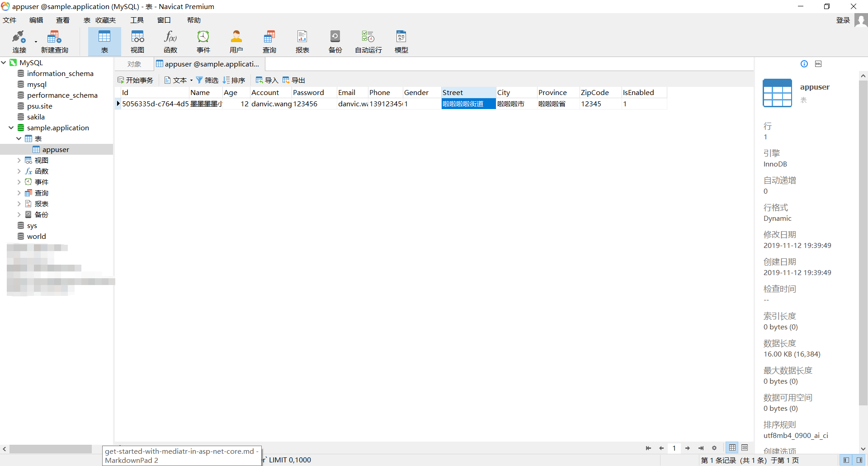Open the 视图 (View) toolbar icon
The image size is (868, 466).
[x=137, y=42]
